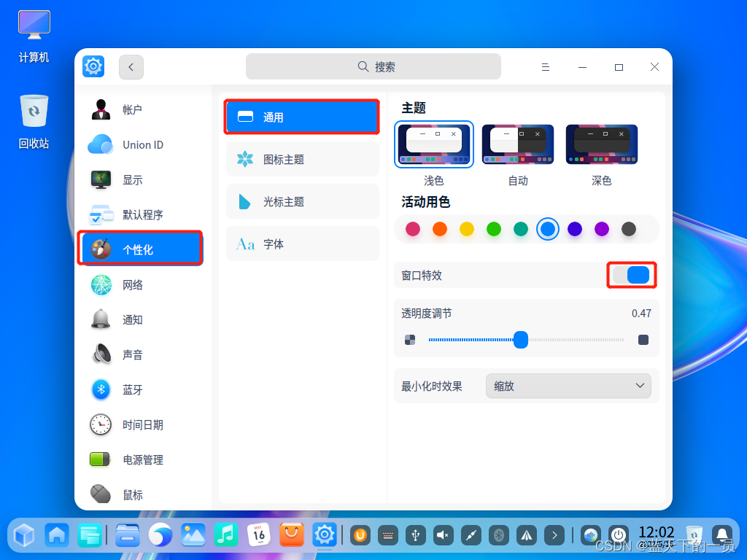Open the title bar hamburger menu
Screen dimensions: 747x560
tap(546, 67)
